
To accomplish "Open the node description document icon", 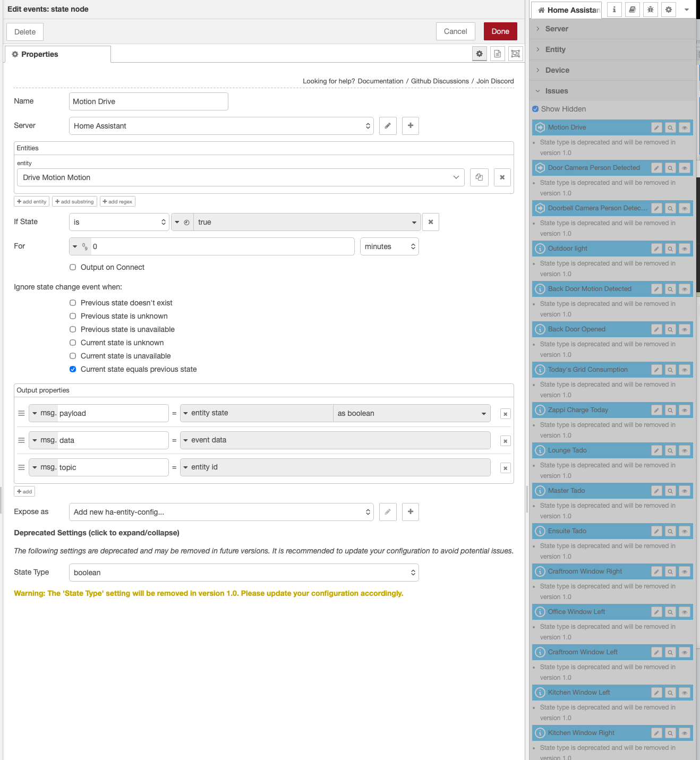I will (497, 54).
